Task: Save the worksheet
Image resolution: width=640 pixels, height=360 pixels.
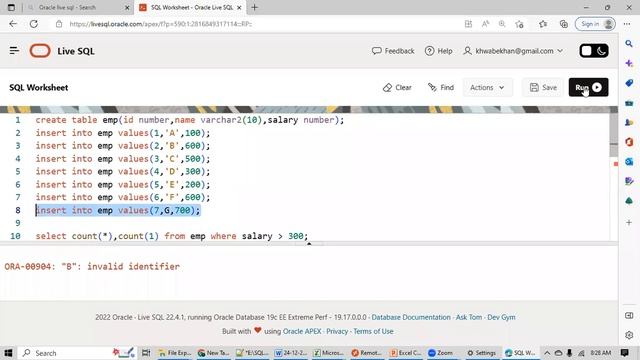Action: (x=543, y=87)
